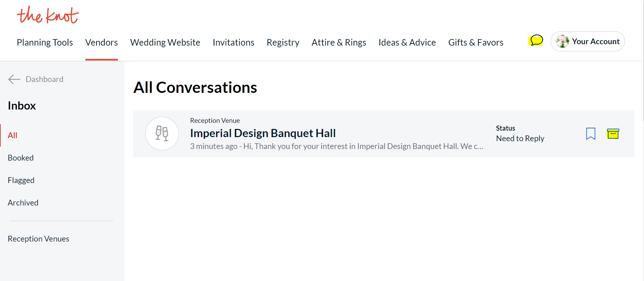Open the Vendors menu
644x281 pixels.
[x=101, y=43]
